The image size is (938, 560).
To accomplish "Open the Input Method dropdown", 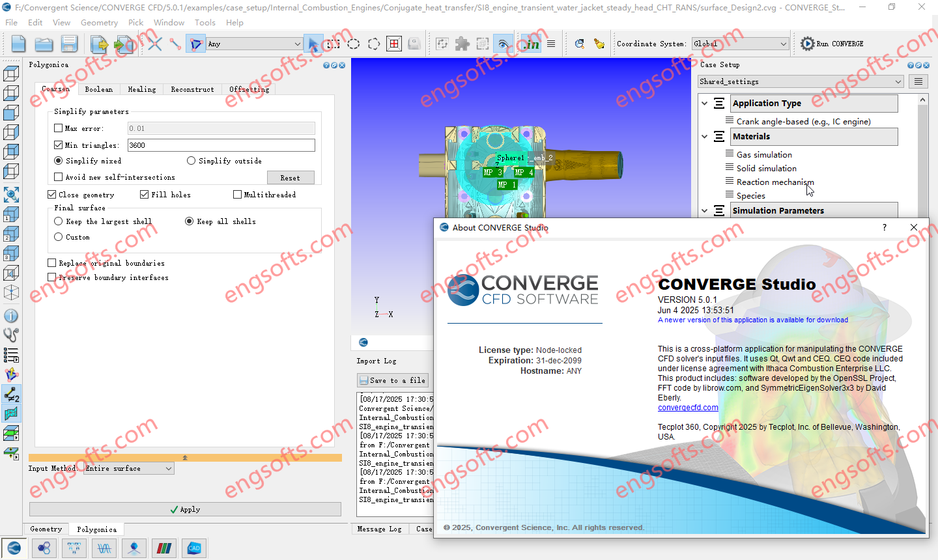I will click(x=129, y=468).
